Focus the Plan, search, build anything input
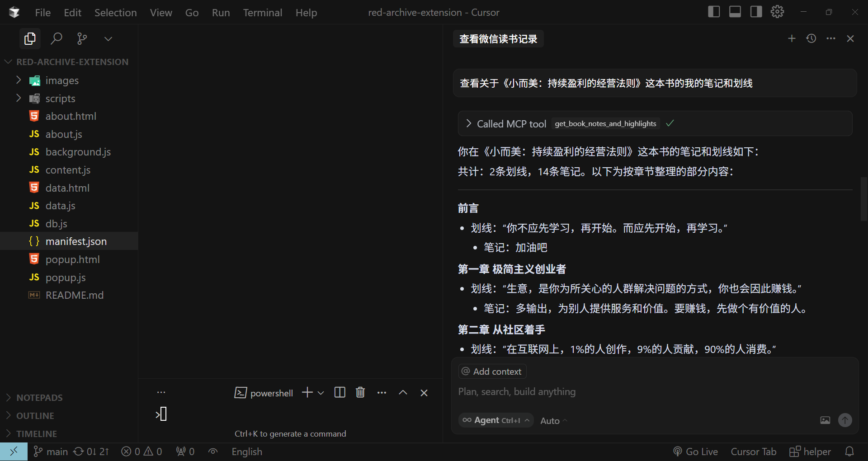This screenshot has height=461, width=868. click(655, 392)
